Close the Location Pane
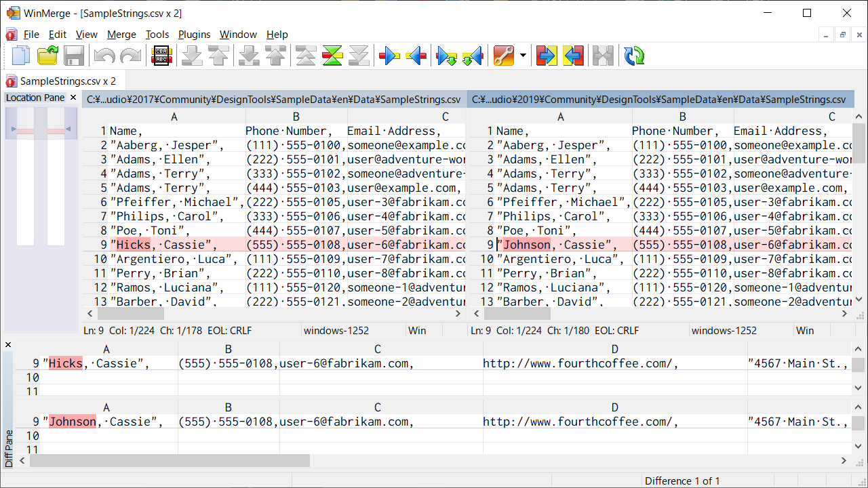868x488 pixels. [x=73, y=97]
